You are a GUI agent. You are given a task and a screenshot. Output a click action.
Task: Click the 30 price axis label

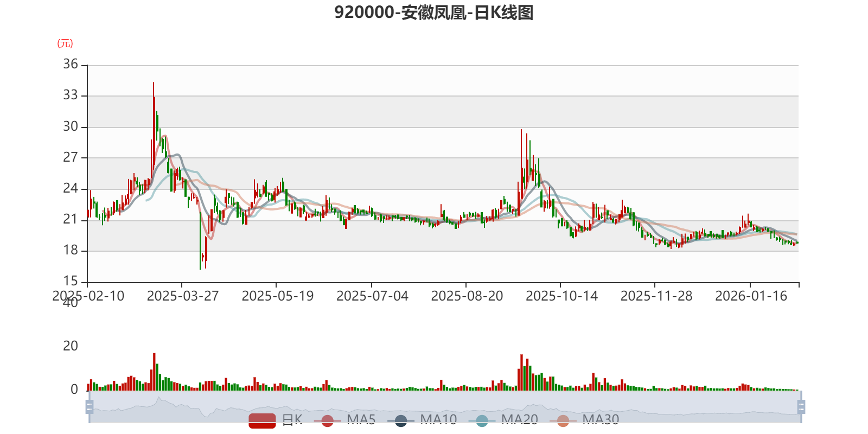pyautogui.click(x=71, y=126)
